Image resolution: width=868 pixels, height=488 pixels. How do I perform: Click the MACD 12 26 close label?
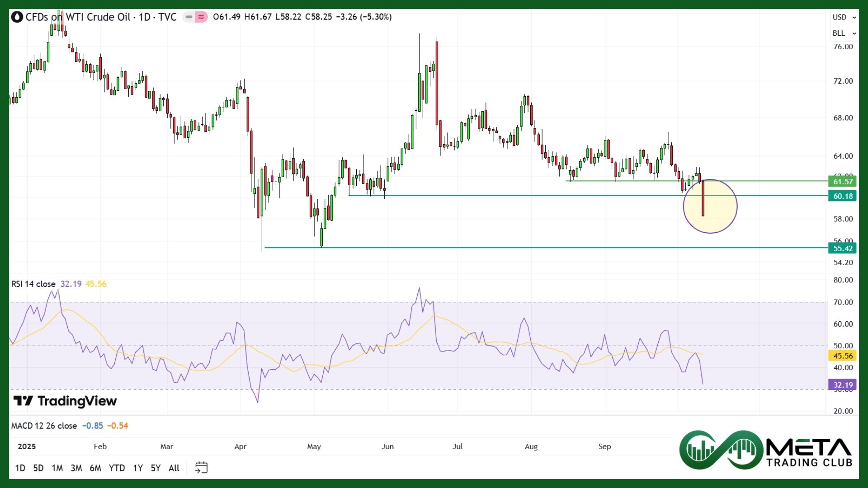click(44, 426)
